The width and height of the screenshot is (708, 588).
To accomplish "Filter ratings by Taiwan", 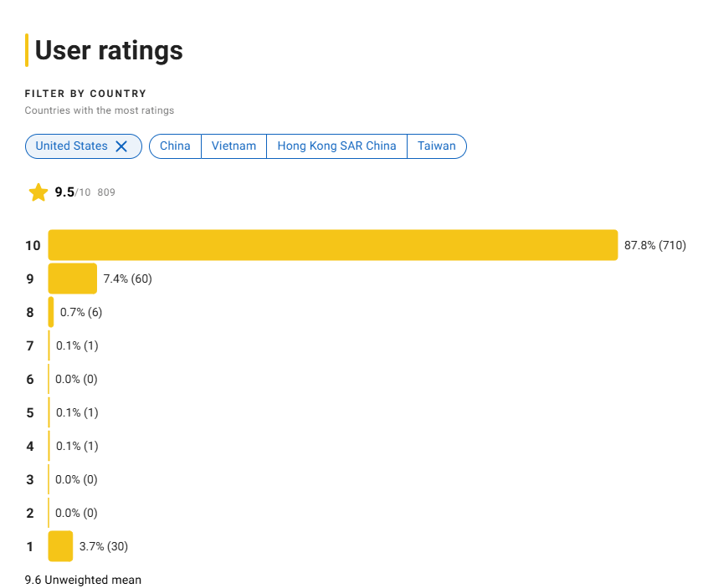I will click(437, 146).
